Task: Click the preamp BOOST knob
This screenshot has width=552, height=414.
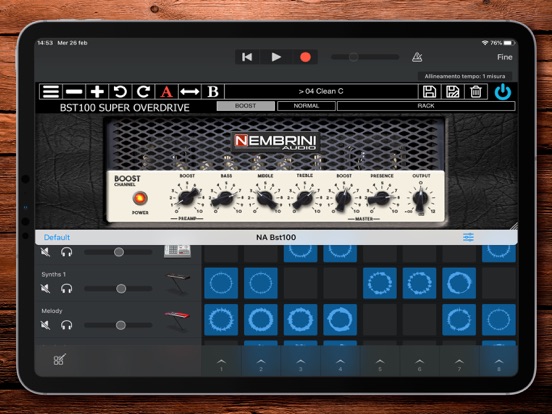Action: point(187,197)
